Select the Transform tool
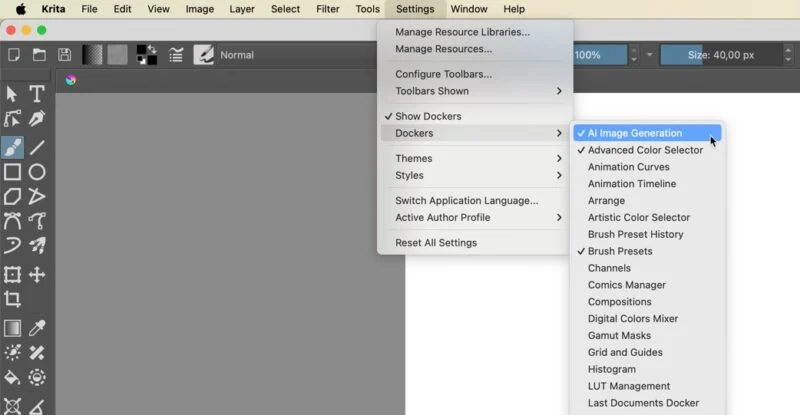The image size is (800, 415). pos(12,275)
